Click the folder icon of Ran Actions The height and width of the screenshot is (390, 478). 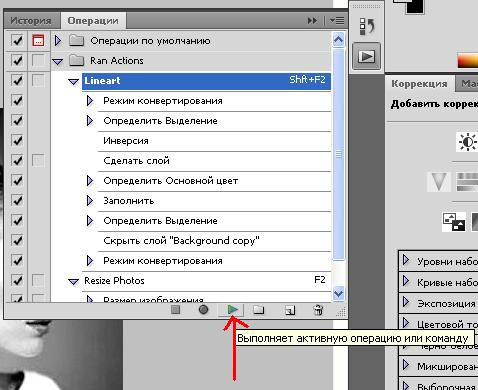(x=77, y=60)
